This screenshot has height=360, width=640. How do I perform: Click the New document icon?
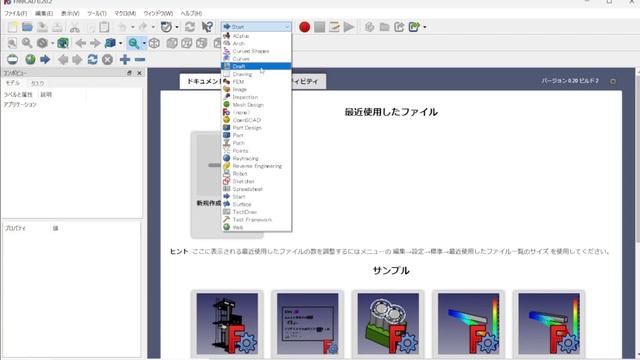[13, 27]
